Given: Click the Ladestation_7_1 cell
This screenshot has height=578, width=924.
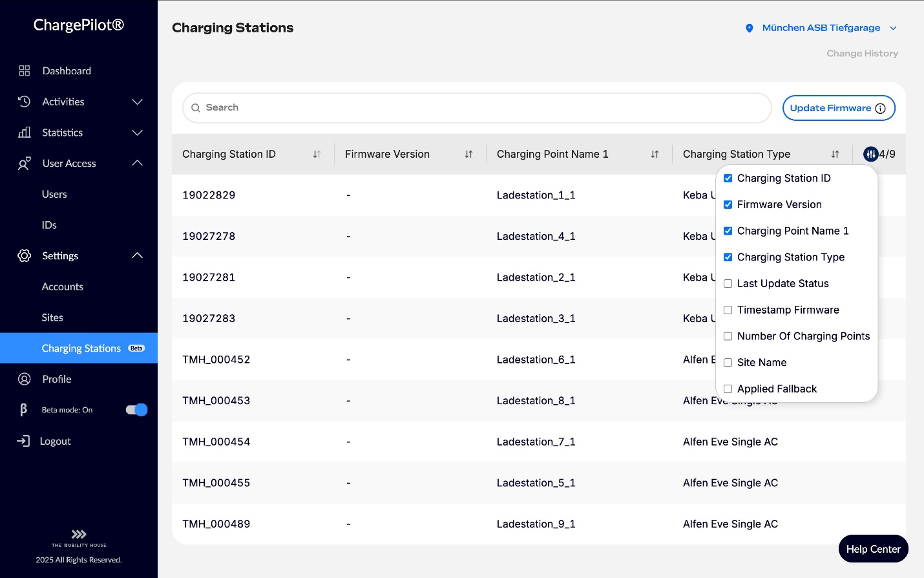Looking at the screenshot, I should pyautogui.click(x=536, y=442).
